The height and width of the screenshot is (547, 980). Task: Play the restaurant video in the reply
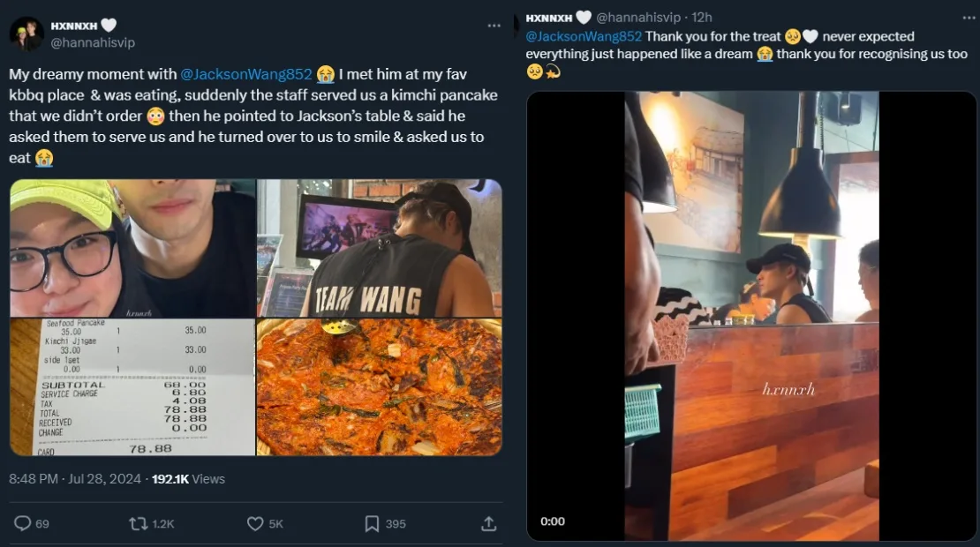[x=751, y=316]
